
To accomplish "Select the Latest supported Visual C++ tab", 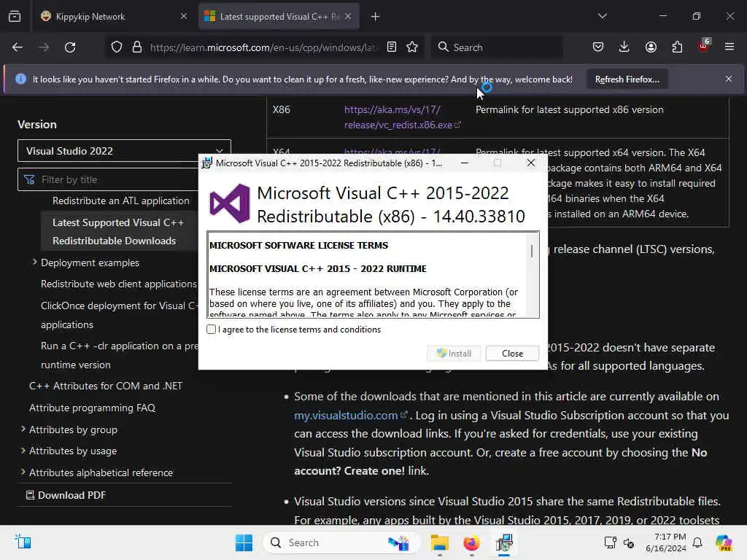I will click(279, 17).
